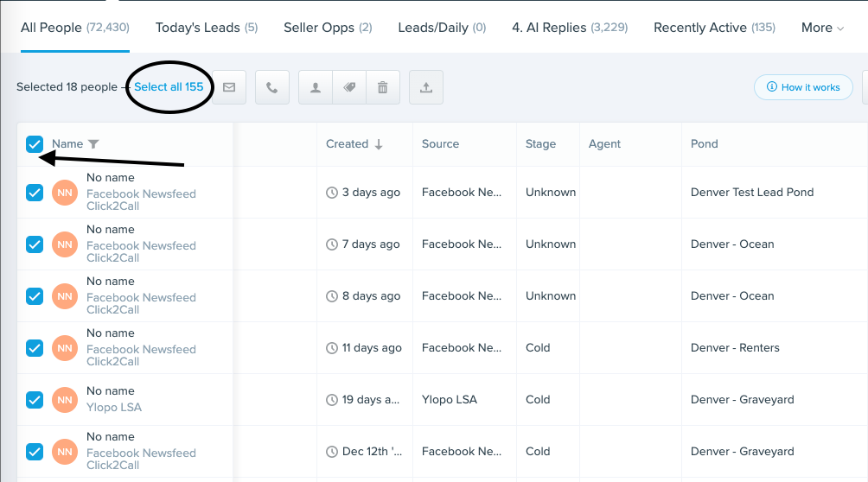
Task: Open the Seller Opps tab
Action: click(328, 28)
